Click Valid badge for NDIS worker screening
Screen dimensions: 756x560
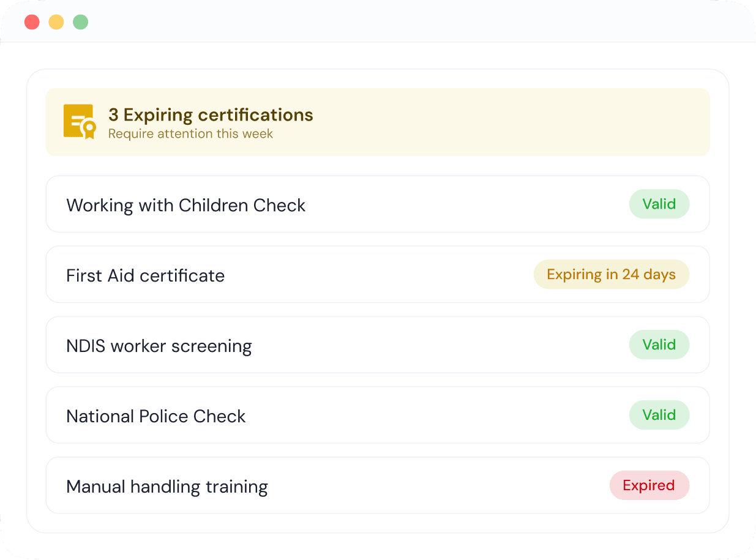659,345
